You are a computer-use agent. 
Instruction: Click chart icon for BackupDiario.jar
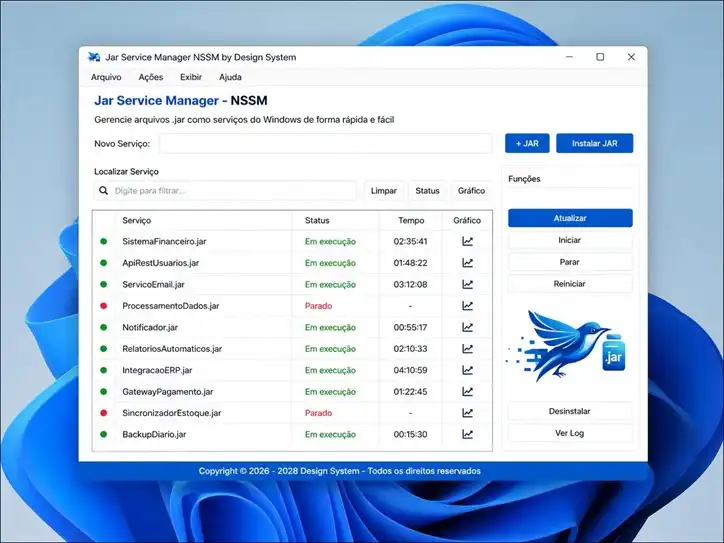coord(467,434)
